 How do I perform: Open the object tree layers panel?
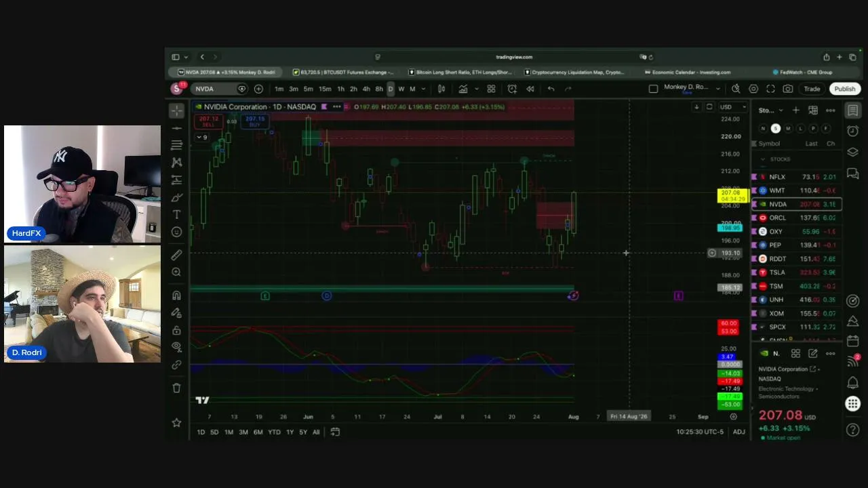click(853, 152)
